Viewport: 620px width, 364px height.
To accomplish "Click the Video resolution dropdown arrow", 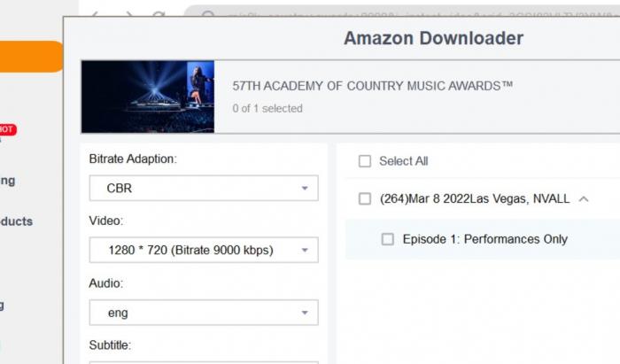I will pyautogui.click(x=305, y=250).
